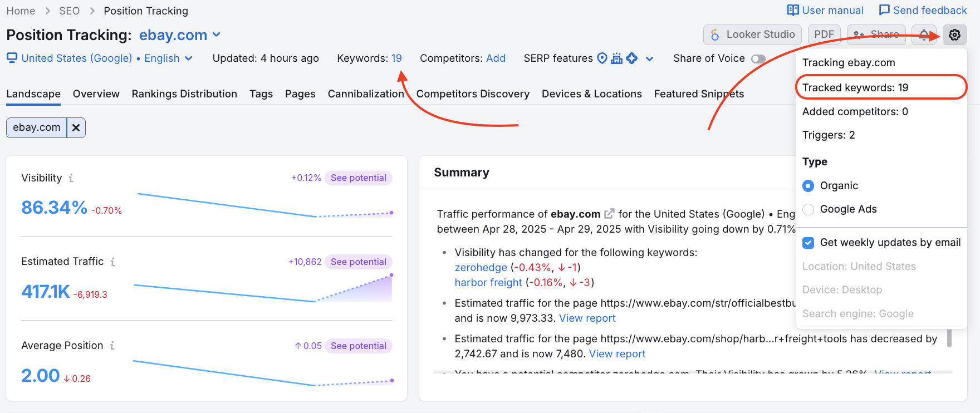
Task: Open settings gear icon
Action: (x=954, y=35)
